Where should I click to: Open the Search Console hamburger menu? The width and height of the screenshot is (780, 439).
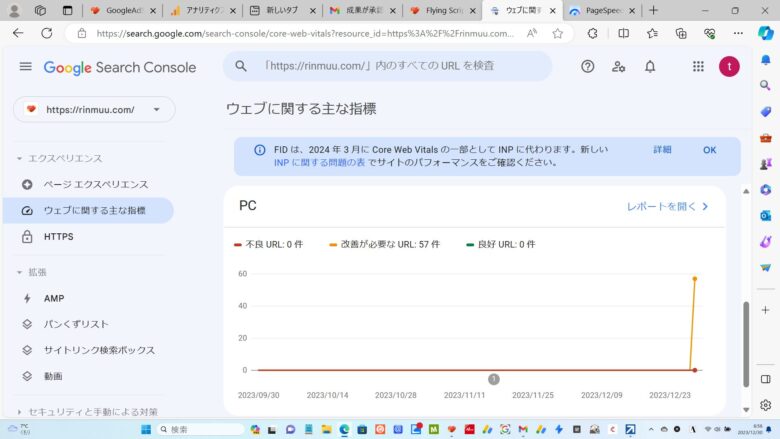tap(25, 67)
